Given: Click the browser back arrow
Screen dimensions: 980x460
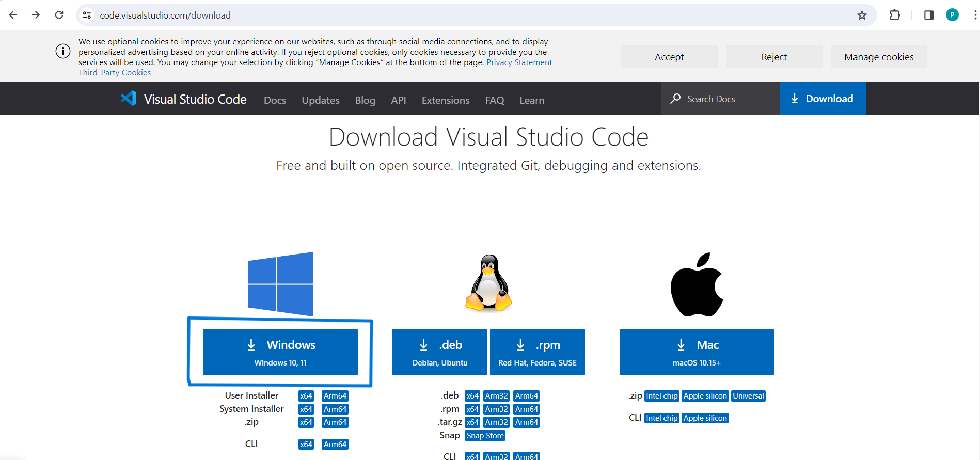Looking at the screenshot, I should click(x=13, y=15).
